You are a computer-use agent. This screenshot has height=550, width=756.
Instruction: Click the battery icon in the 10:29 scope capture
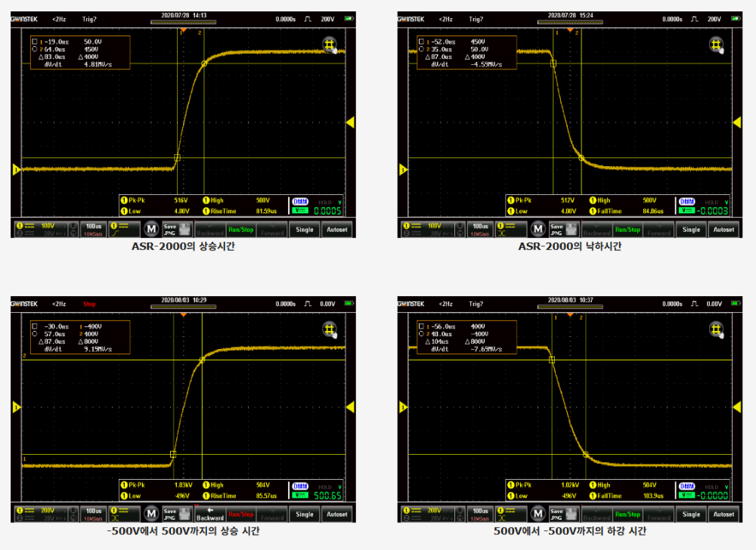point(349,304)
